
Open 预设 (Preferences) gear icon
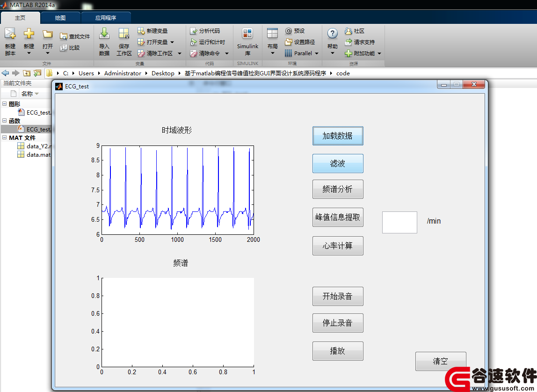click(x=289, y=31)
